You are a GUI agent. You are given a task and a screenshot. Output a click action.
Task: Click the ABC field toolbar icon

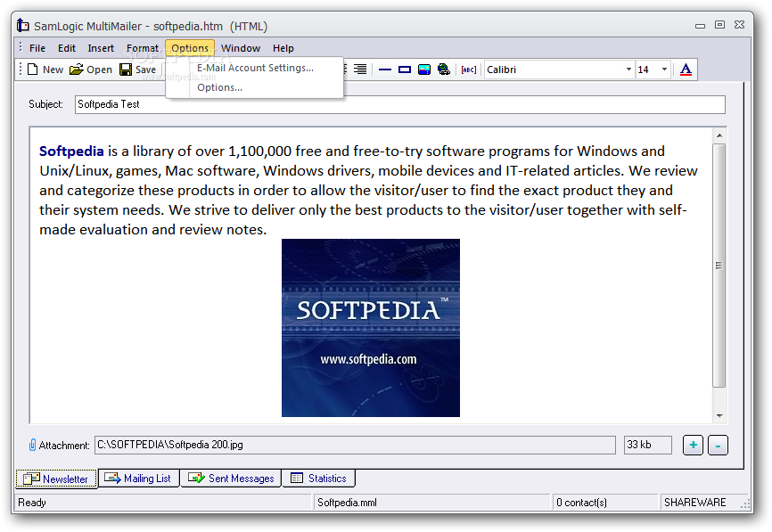tap(468, 70)
